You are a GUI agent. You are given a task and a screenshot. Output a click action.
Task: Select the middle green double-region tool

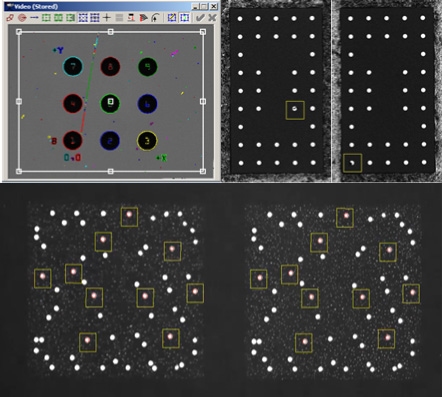58,18
